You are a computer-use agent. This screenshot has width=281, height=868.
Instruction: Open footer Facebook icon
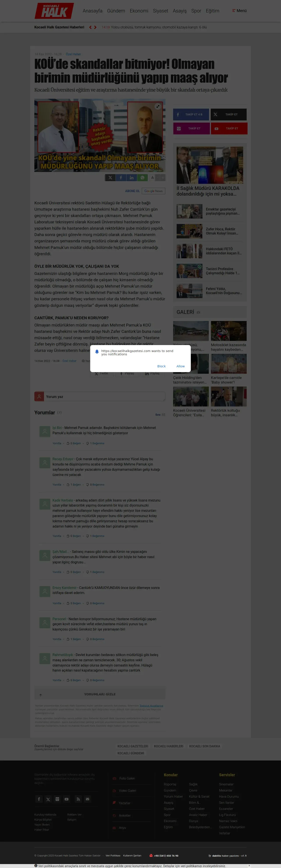tap(39, 799)
